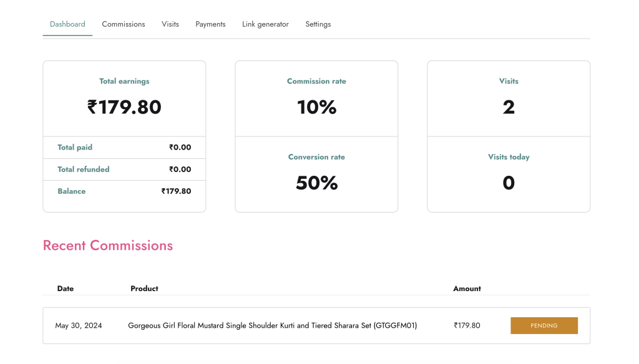
Task: Click the Visits today count
Action: 508,183
